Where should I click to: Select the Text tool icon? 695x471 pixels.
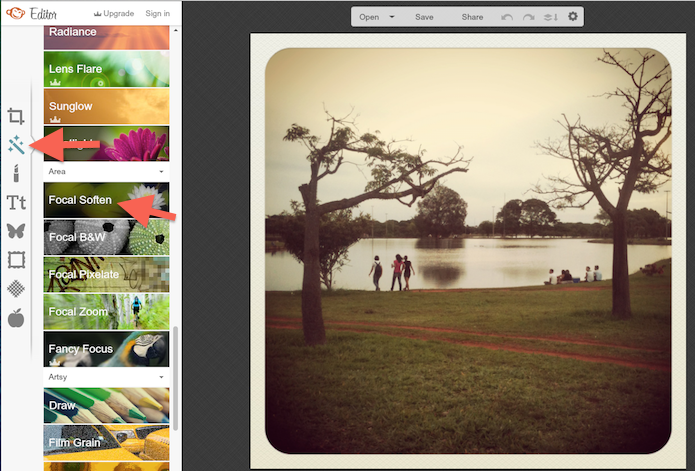(16, 202)
